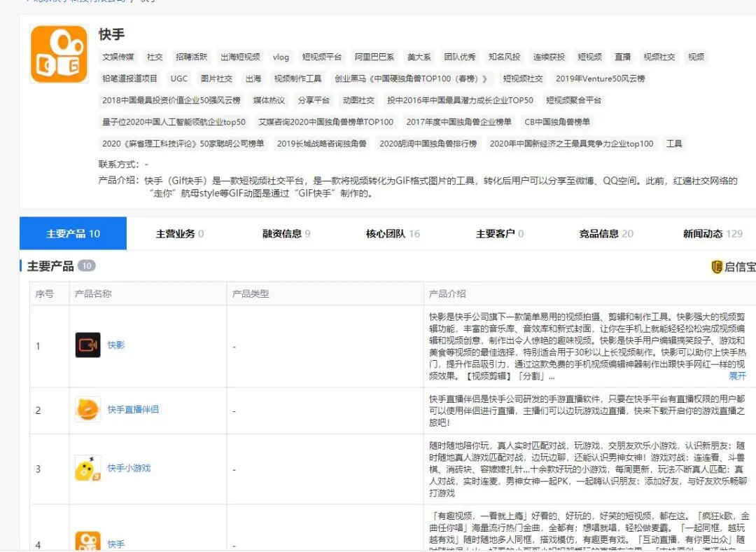Click the 快手 product icon in row 4

point(88,540)
